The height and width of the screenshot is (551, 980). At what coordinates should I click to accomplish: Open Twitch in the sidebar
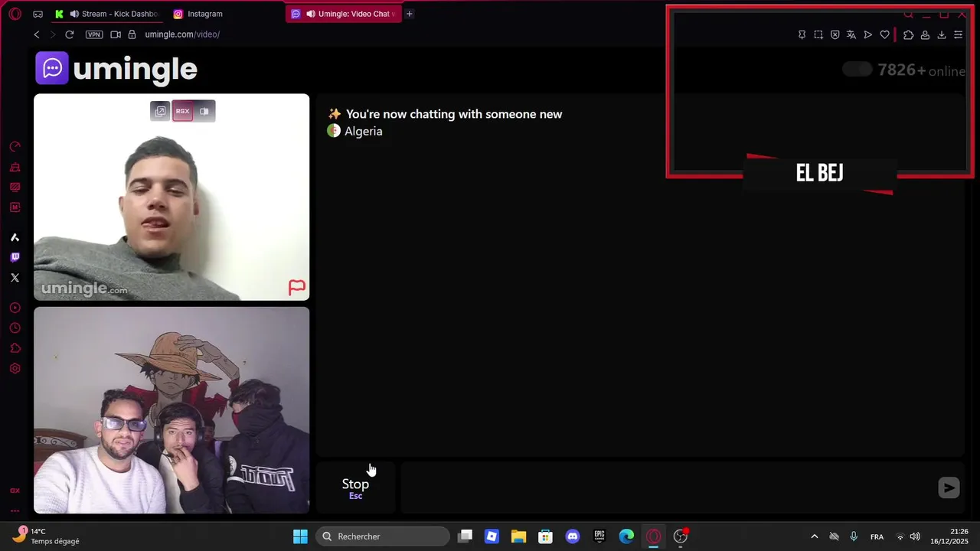tap(15, 257)
